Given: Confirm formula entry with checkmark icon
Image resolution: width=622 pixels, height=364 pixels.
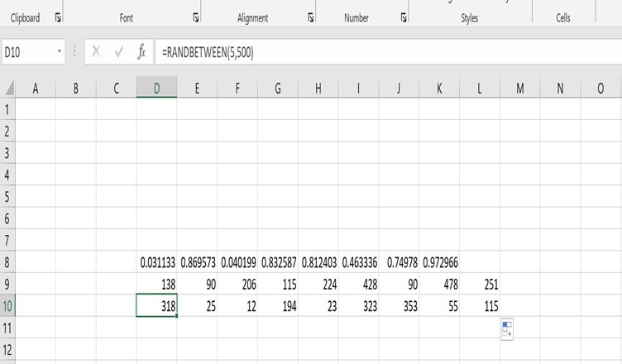Looking at the screenshot, I should click(118, 51).
